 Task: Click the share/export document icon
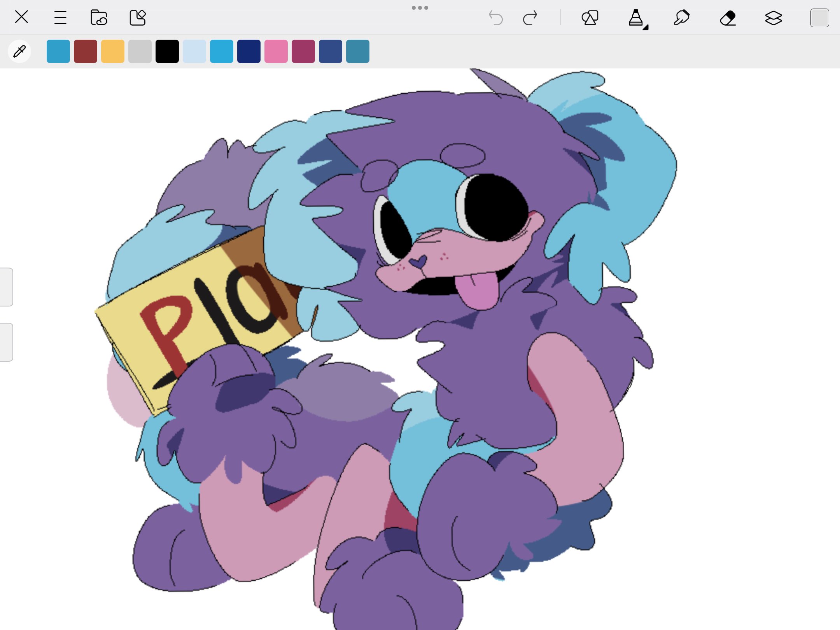point(137,17)
